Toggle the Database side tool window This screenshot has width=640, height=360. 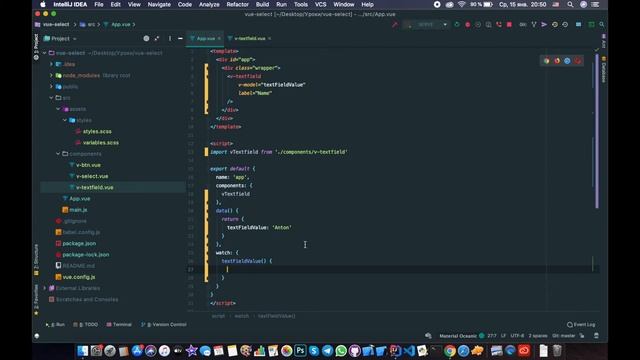604,69
